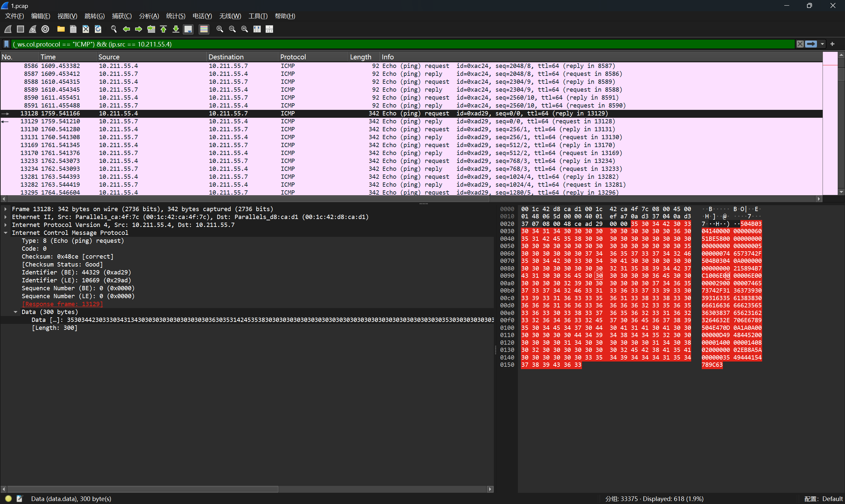Open the 跳转(G) menu
This screenshot has width=845, height=504.
94,16
